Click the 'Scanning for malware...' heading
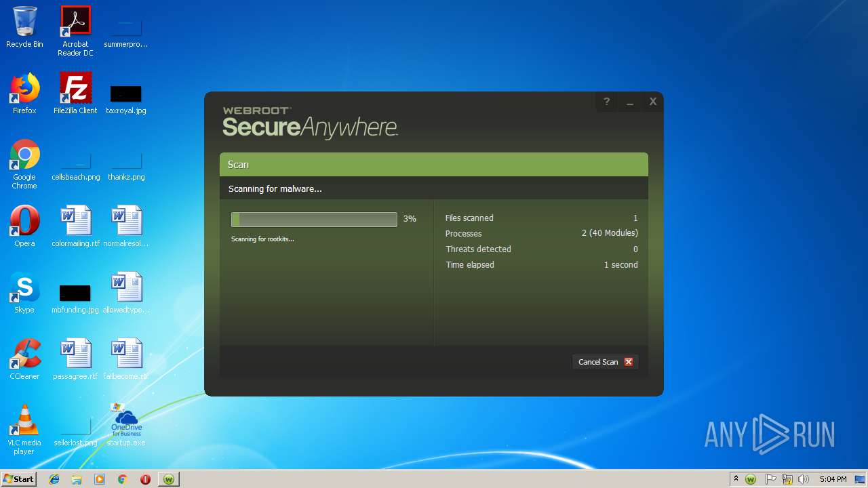 [275, 189]
